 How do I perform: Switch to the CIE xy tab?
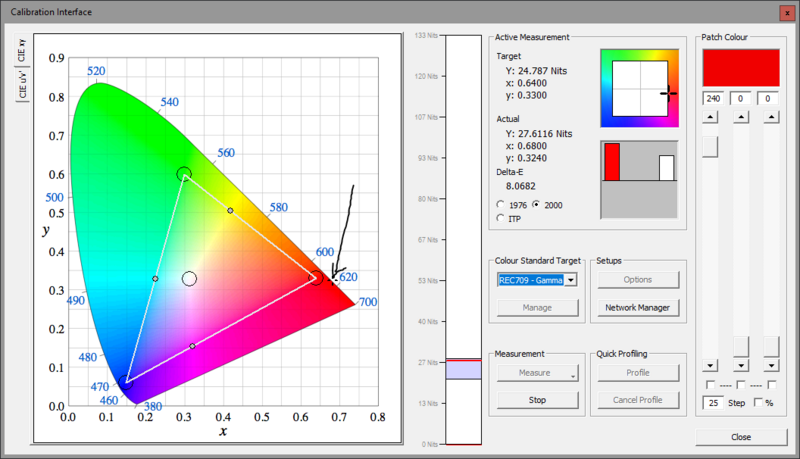(22, 50)
